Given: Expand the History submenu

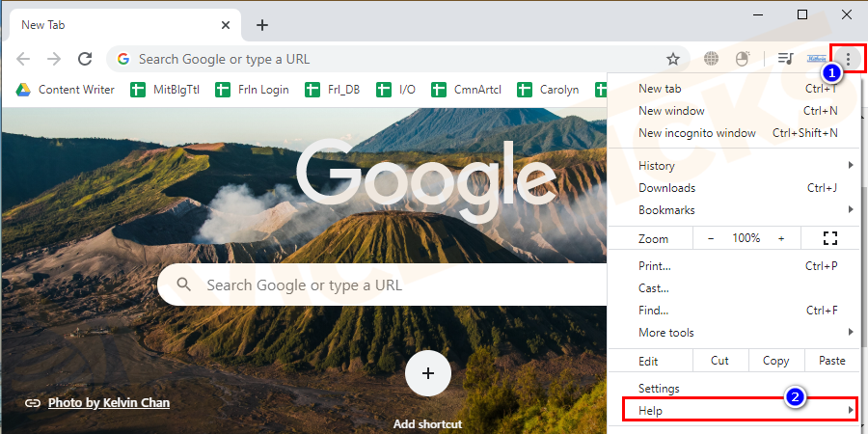Looking at the screenshot, I should coord(734,166).
